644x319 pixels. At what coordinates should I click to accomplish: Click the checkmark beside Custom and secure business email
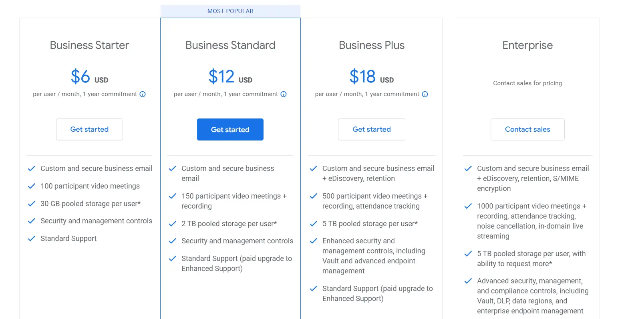point(32,168)
